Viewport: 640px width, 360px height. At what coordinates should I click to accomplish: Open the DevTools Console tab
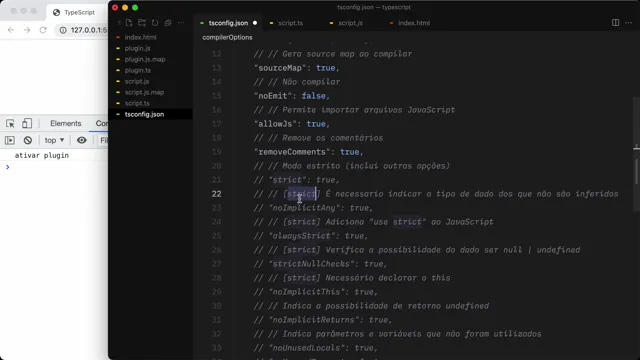coord(102,123)
